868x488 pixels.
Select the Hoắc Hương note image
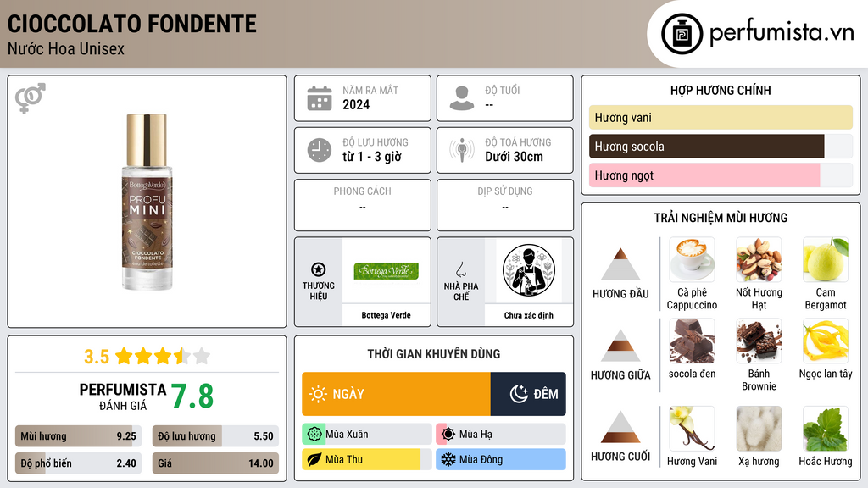[x=826, y=428]
